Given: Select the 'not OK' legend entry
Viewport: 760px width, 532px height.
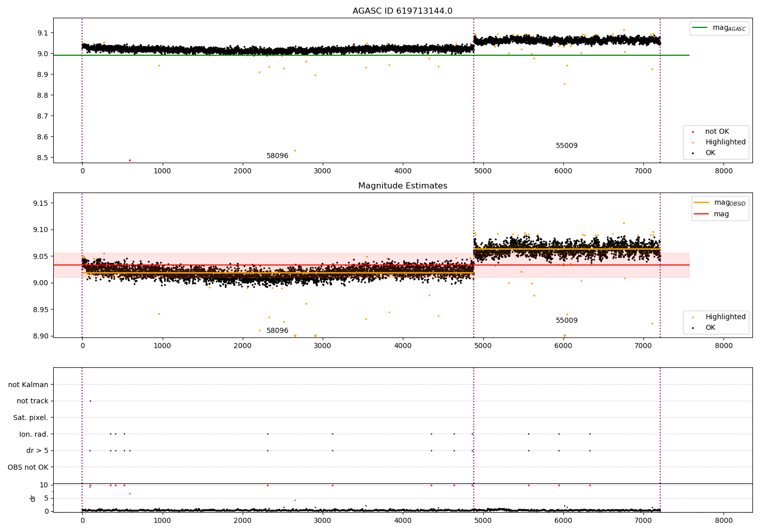Looking at the screenshot, I should (x=717, y=132).
